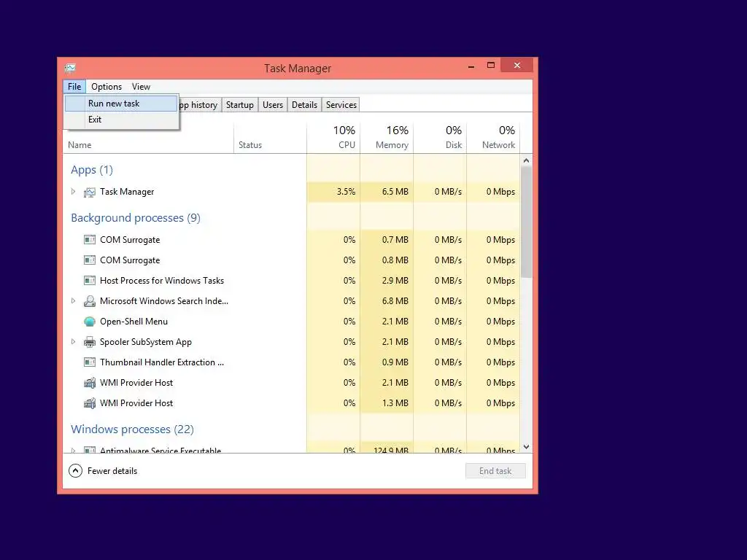Expand the Task Manager app row

click(x=74, y=192)
